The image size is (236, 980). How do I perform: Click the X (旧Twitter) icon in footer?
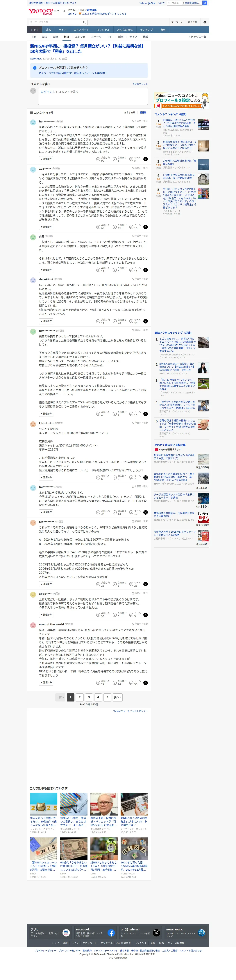pyautogui.click(x=156, y=933)
